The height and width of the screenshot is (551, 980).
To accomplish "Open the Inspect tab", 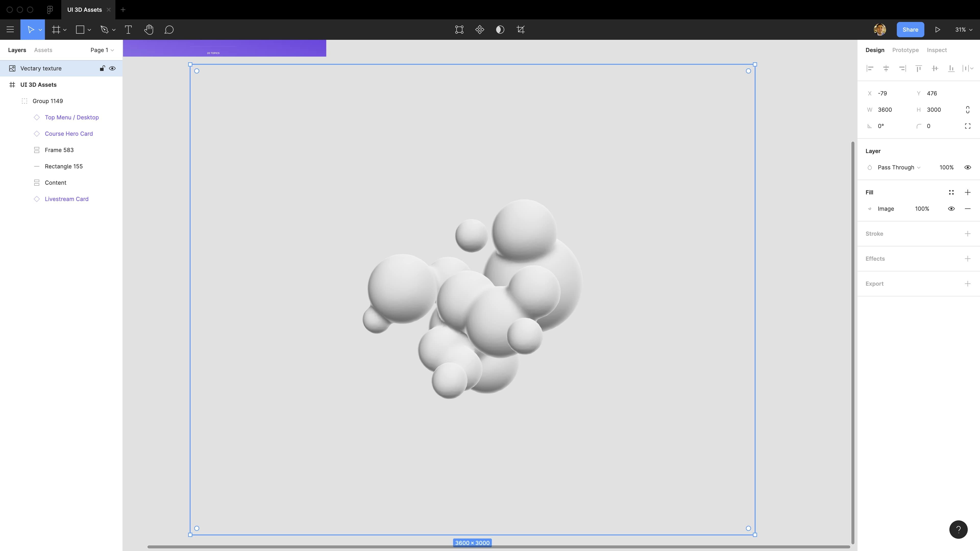I will pos(937,50).
